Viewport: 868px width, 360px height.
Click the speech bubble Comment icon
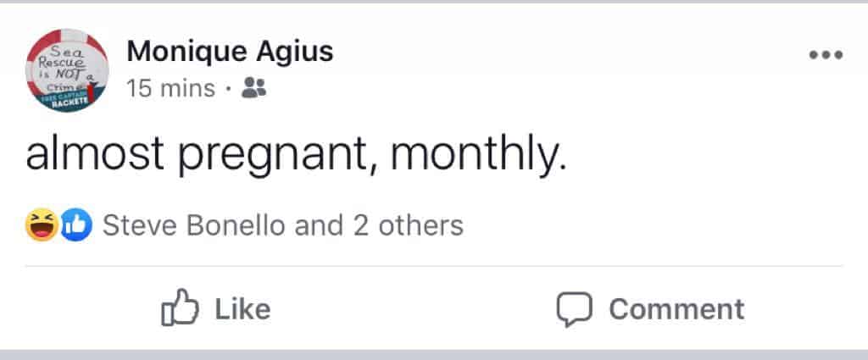(x=574, y=309)
